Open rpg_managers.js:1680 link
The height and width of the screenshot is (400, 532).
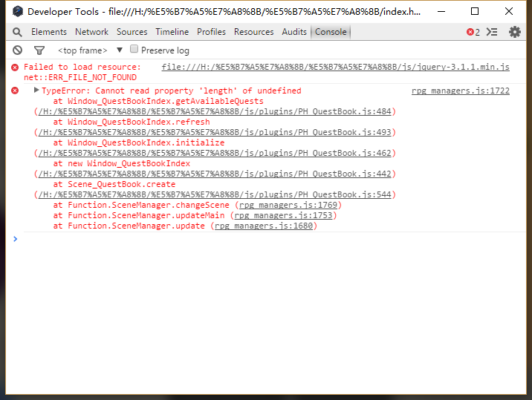(264, 226)
